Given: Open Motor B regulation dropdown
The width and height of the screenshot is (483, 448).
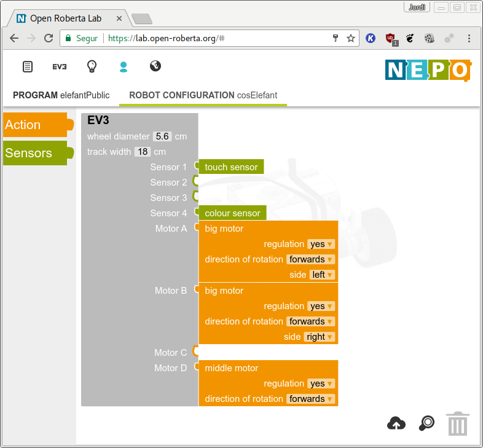Looking at the screenshot, I should pos(321,306).
